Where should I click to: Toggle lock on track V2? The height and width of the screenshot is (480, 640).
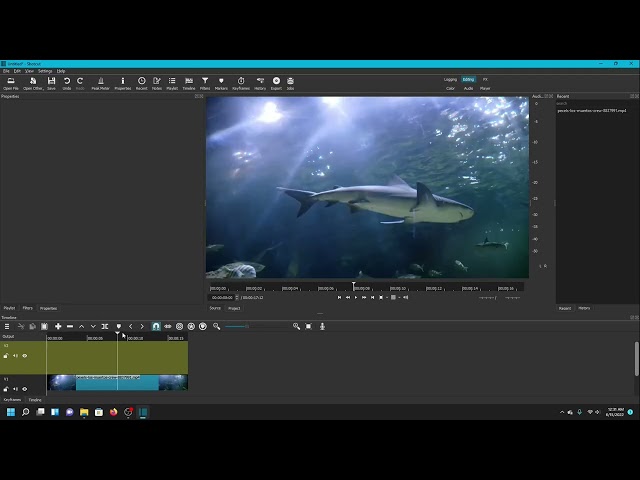click(6, 356)
